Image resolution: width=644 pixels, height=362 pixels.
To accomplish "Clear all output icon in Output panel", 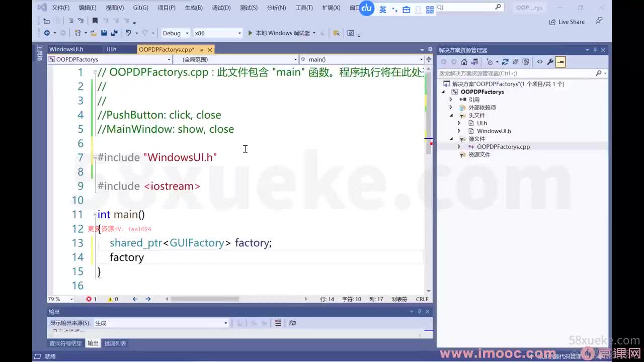I will tap(278, 323).
